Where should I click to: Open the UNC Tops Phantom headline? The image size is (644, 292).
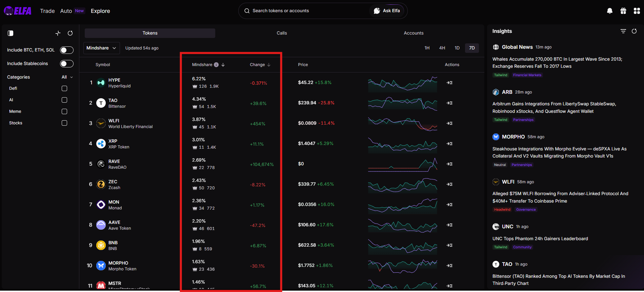pyautogui.click(x=540, y=239)
